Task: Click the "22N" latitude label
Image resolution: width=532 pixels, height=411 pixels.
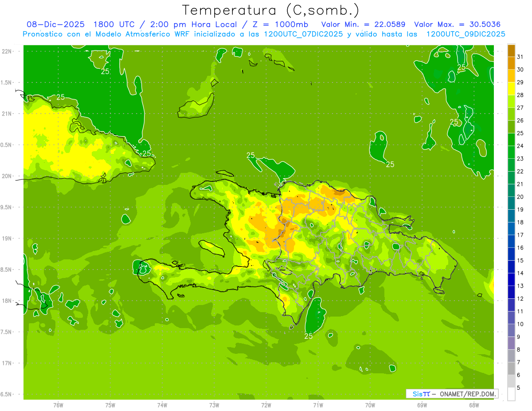Action: click(x=7, y=51)
